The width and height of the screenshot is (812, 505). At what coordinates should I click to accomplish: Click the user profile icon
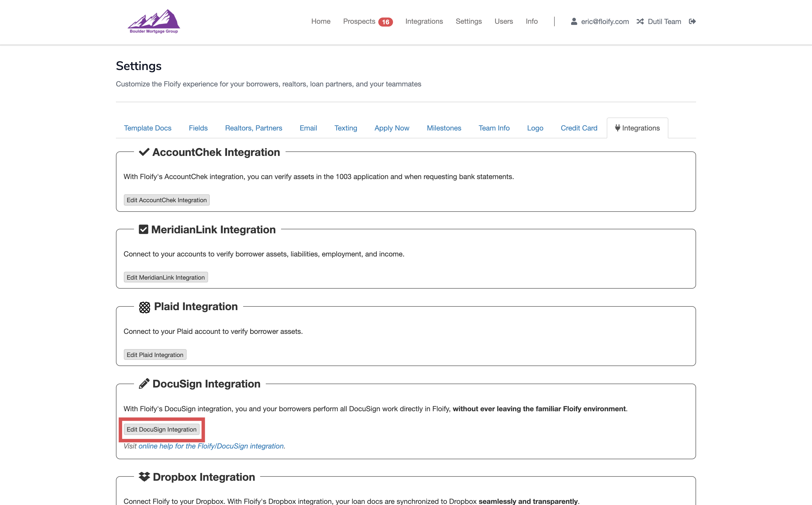pos(574,21)
